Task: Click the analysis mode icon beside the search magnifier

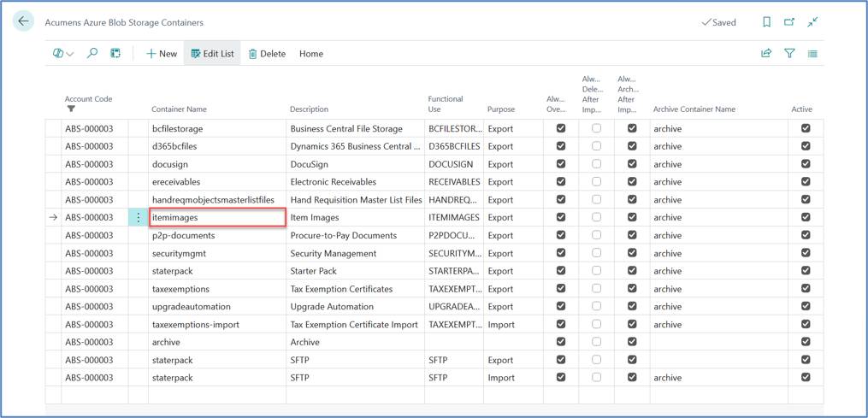Action: coord(115,53)
